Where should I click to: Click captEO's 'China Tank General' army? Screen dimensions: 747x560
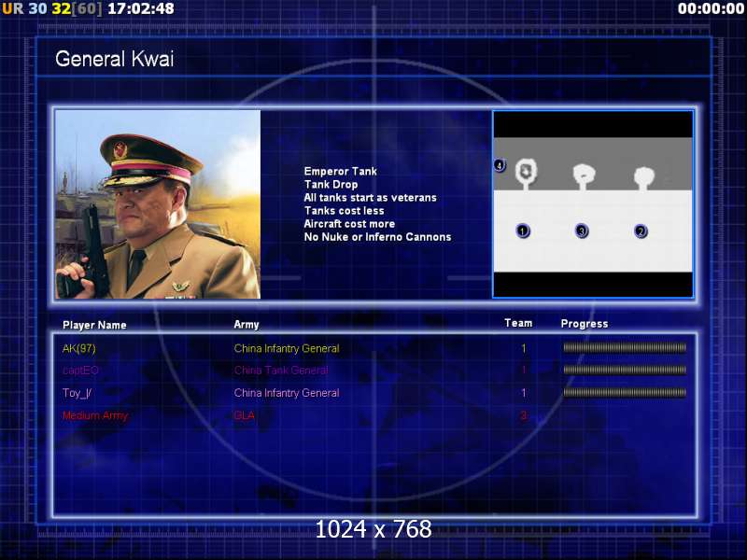tap(281, 370)
